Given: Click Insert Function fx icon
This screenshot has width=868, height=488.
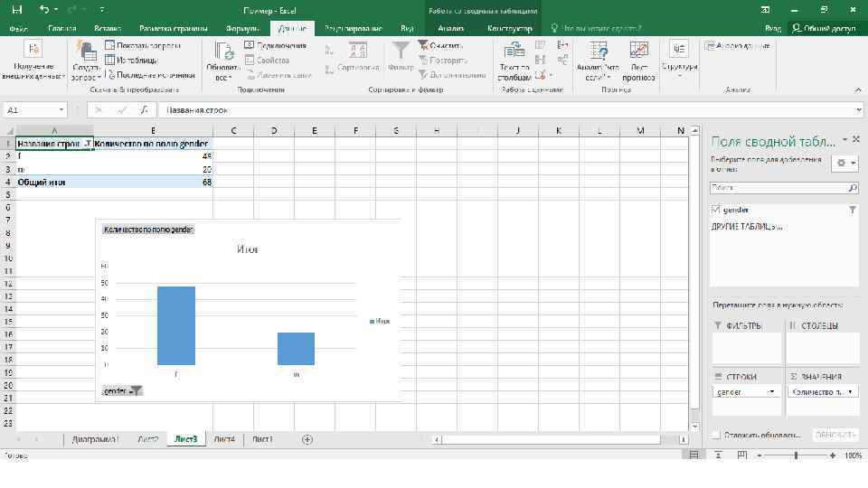Looking at the screenshot, I should pyautogui.click(x=144, y=110).
